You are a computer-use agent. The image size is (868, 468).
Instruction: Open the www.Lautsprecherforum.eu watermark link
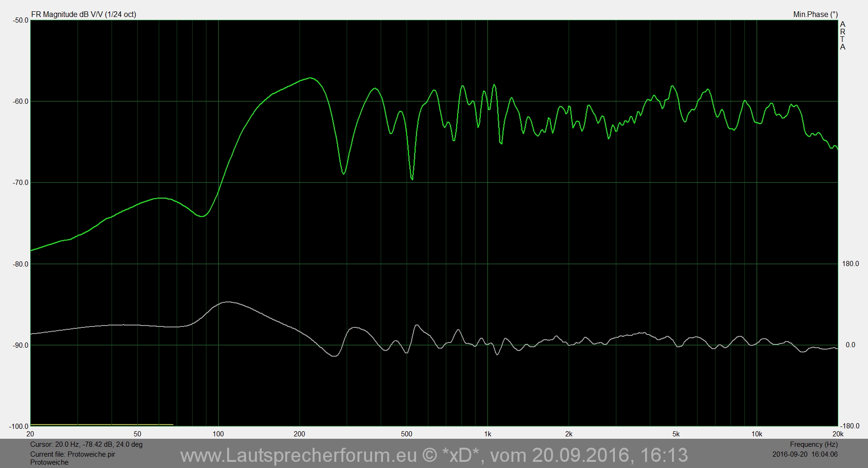click(x=434, y=455)
